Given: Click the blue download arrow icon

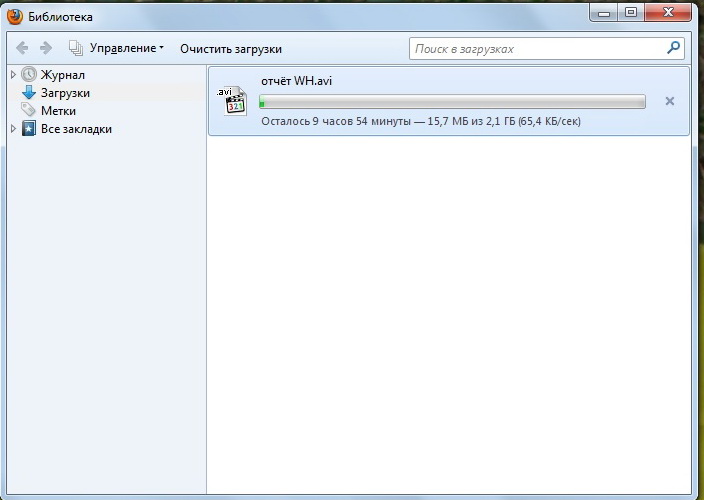Looking at the screenshot, I should click(29, 92).
